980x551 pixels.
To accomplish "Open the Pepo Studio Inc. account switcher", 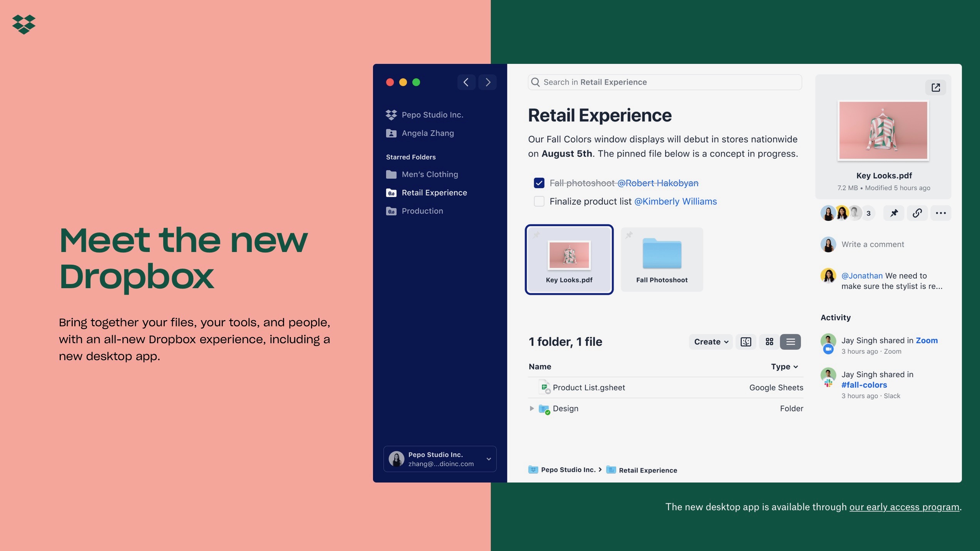I will click(x=440, y=459).
